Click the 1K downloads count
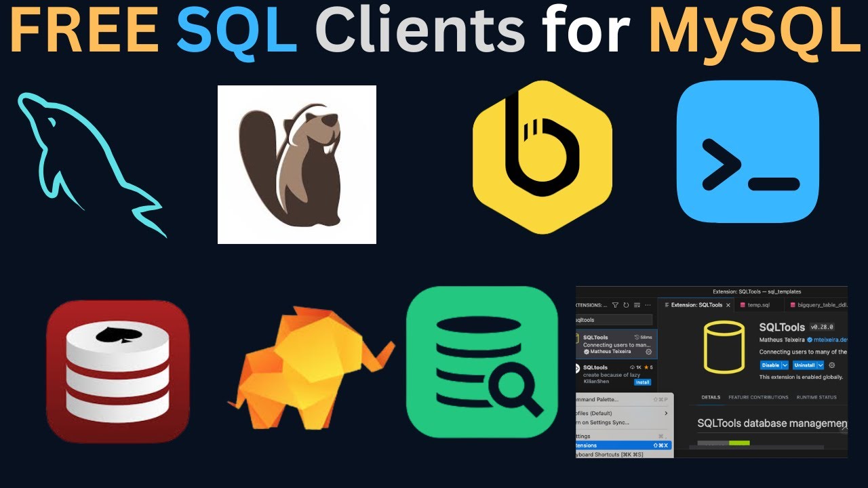This screenshot has width=868, height=488. tap(635, 367)
